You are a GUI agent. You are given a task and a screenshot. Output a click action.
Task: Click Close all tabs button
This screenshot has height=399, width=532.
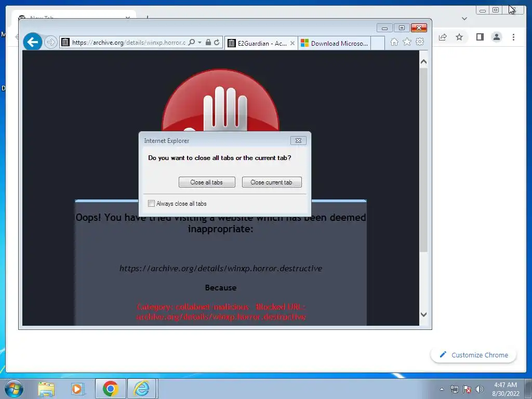coord(207,182)
